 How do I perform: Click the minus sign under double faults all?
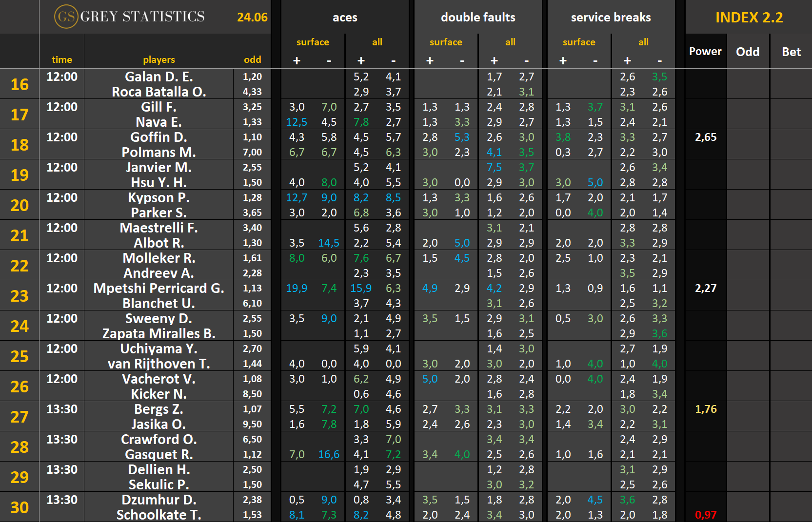tap(526, 60)
